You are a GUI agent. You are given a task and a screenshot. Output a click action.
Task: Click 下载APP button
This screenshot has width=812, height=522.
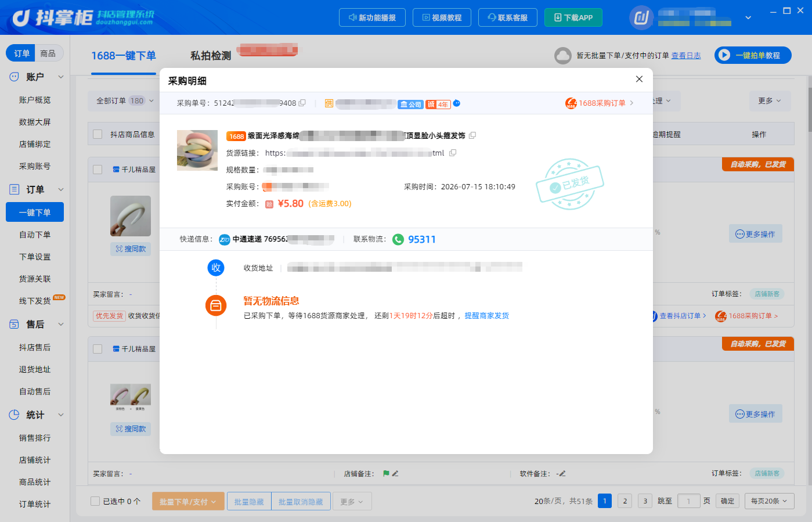point(573,17)
